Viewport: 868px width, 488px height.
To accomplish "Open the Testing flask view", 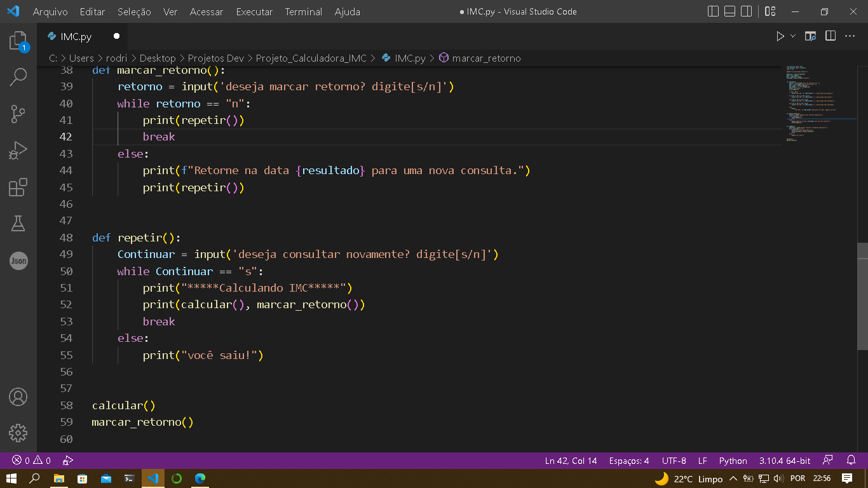I will click(18, 224).
